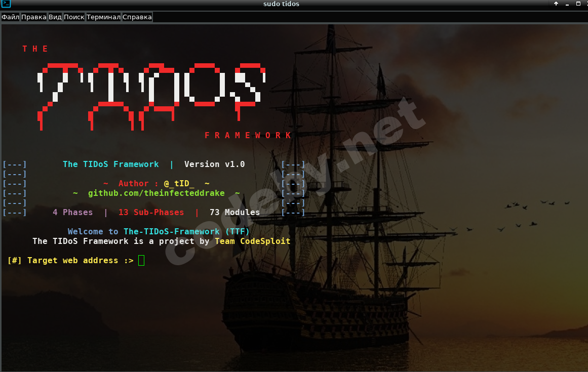Click the keep-above arrow icon in title bar
The width and height of the screenshot is (588, 372).
[556, 4]
